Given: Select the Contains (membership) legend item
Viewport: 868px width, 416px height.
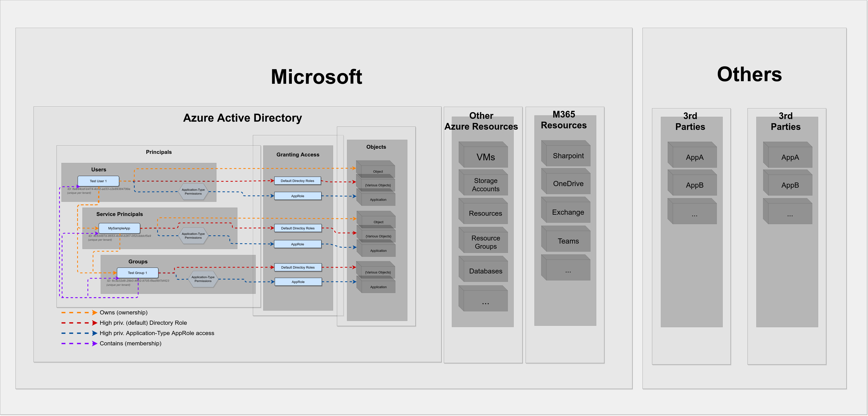Looking at the screenshot, I should (131, 343).
